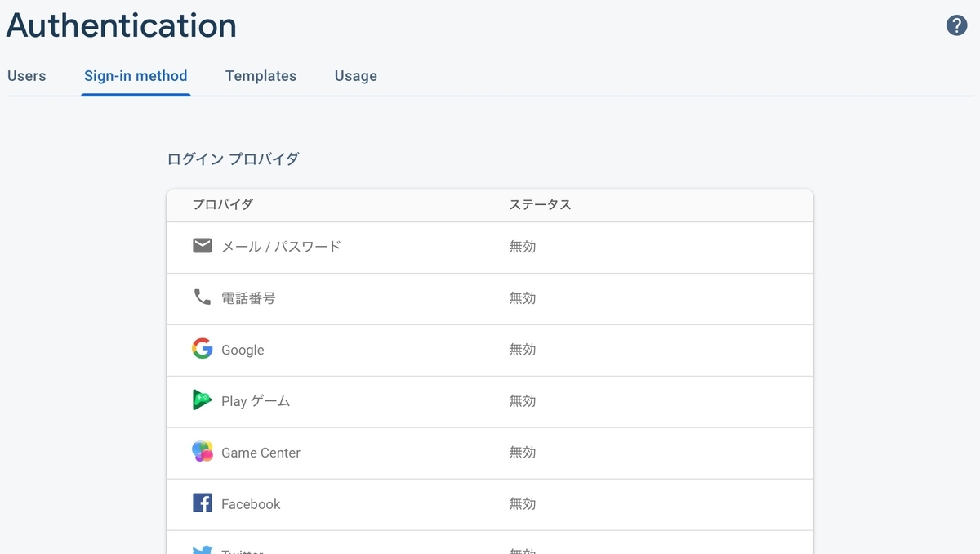Open the Templates tab
Screen dimensions: 980x554
[x=261, y=76]
